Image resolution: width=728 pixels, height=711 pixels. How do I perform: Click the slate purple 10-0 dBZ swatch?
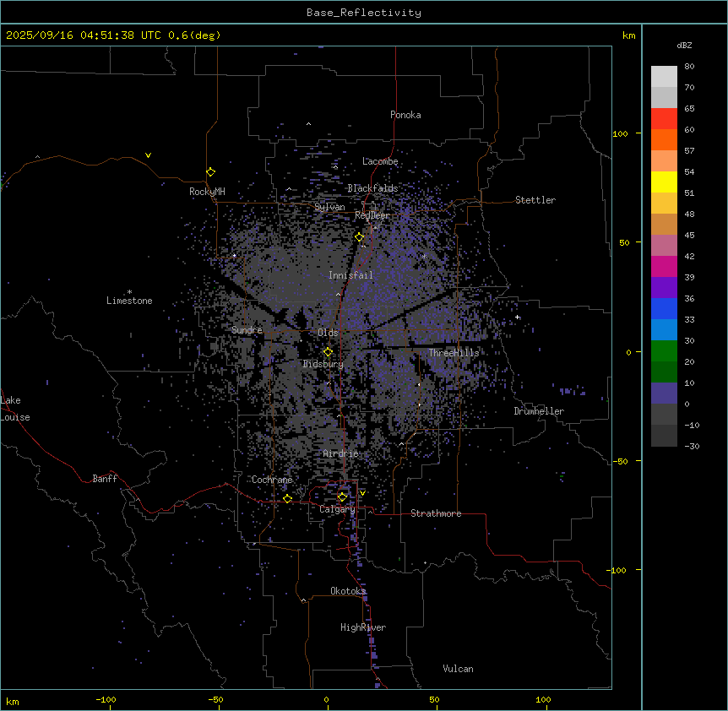pos(664,393)
